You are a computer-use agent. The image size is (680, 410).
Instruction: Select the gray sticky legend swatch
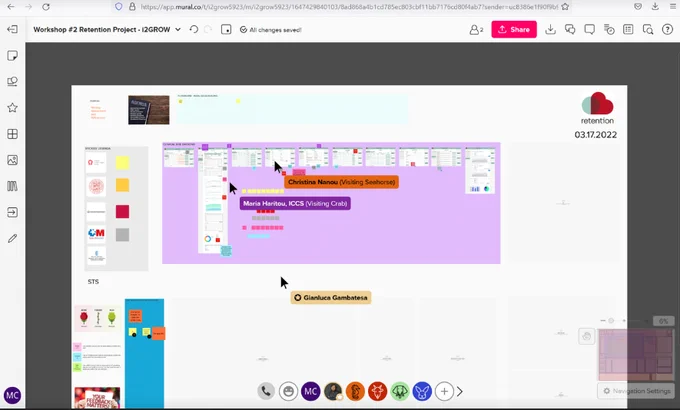122,235
